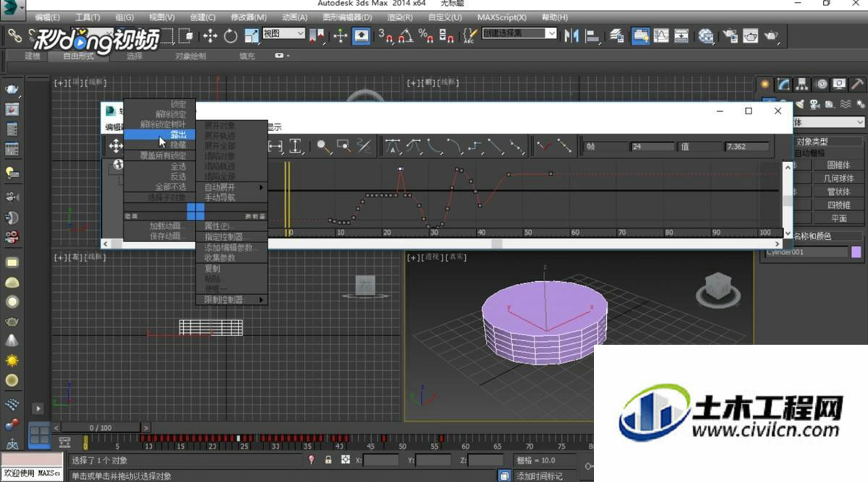Set tangents to Auto in curve editor

(393, 147)
